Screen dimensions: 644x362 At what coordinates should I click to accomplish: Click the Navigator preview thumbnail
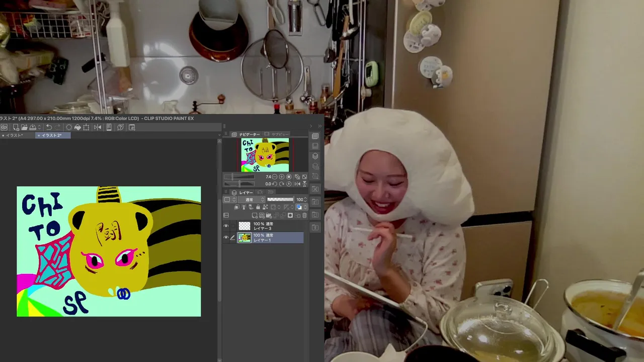tap(265, 155)
